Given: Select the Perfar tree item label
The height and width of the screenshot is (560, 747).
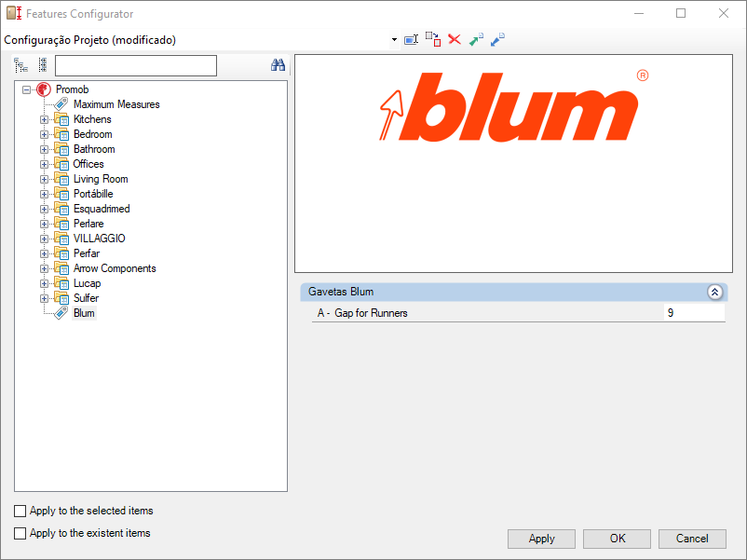Looking at the screenshot, I should pyautogui.click(x=87, y=253).
